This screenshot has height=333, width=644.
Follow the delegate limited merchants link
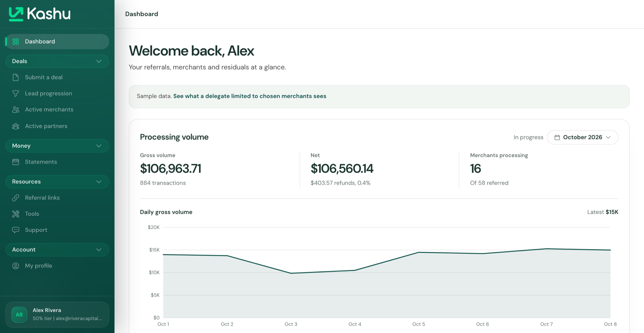click(x=250, y=96)
